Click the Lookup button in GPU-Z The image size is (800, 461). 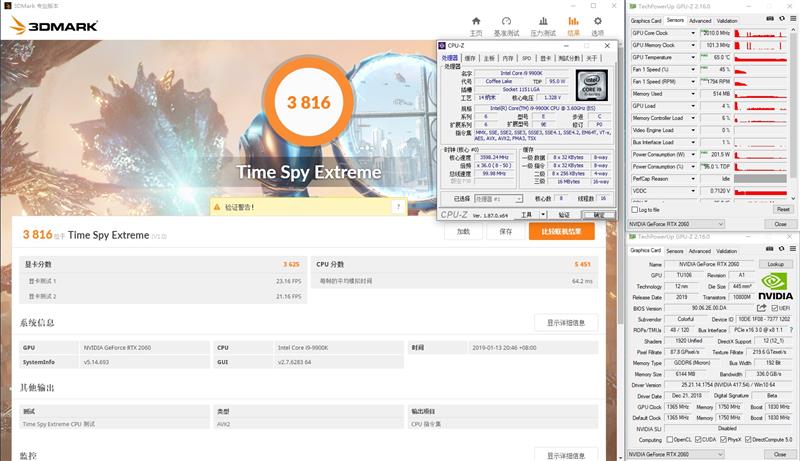774,263
